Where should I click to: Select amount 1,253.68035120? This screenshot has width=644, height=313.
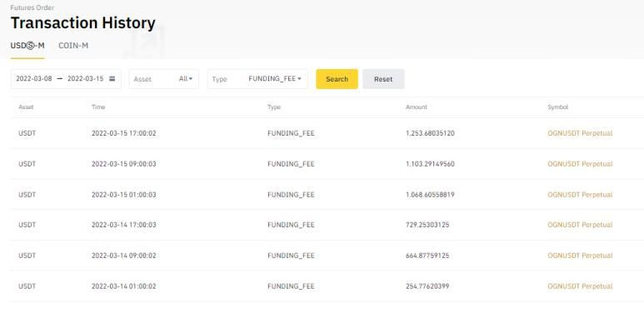click(x=430, y=133)
